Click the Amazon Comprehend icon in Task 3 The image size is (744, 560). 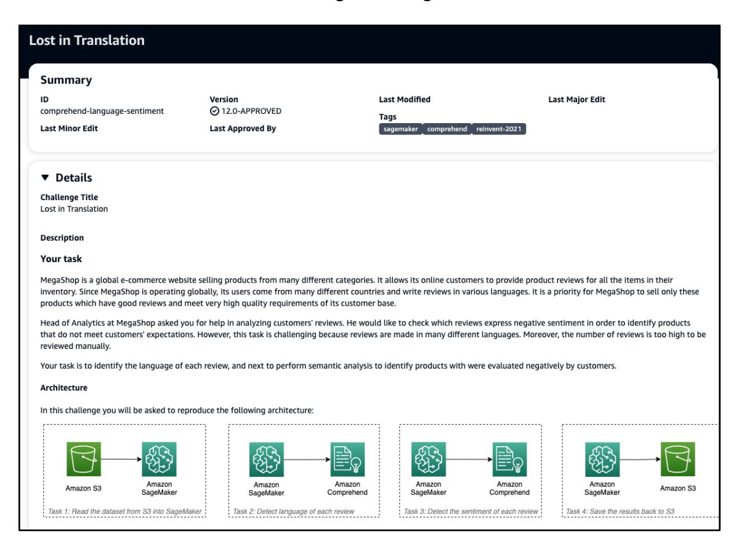coord(509,458)
